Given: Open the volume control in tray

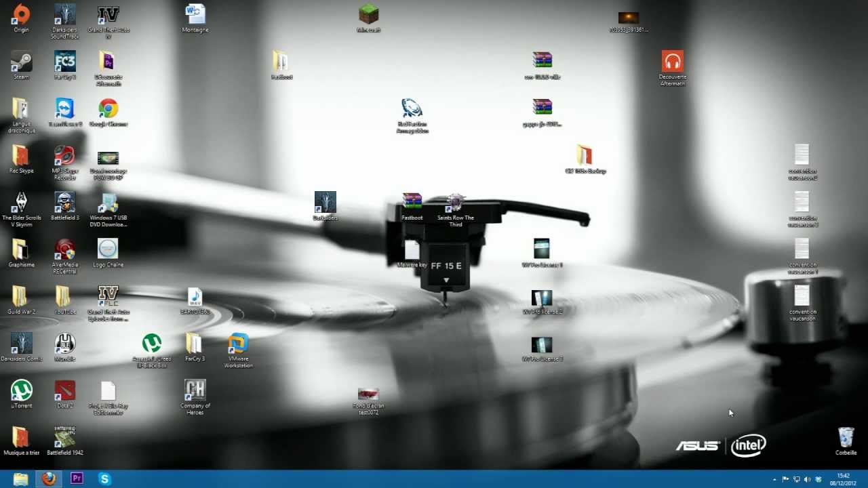Looking at the screenshot, I should (x=807, y=479).
